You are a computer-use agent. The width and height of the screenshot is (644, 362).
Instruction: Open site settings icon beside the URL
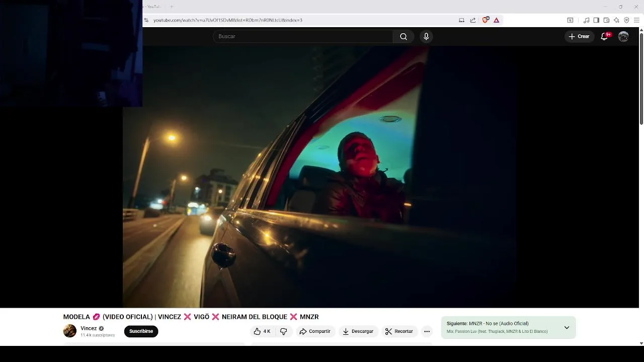coord(146,20)
